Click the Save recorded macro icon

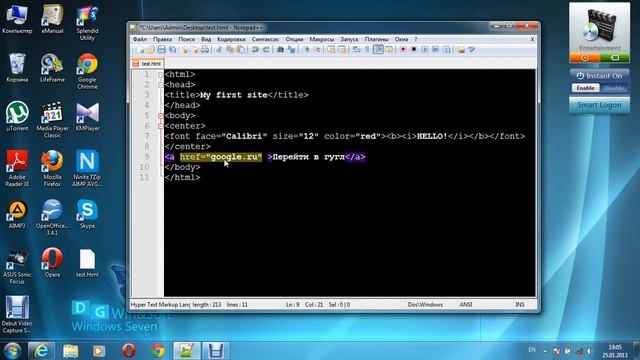click(x=447, y=50)
